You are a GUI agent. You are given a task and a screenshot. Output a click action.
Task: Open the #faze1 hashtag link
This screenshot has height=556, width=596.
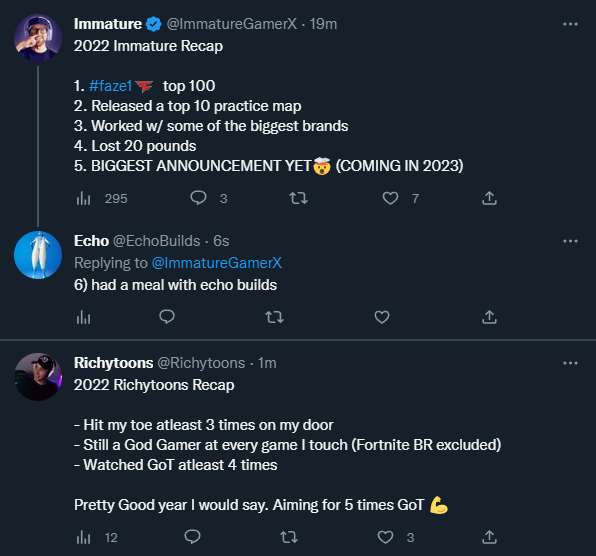pos(110,86)
